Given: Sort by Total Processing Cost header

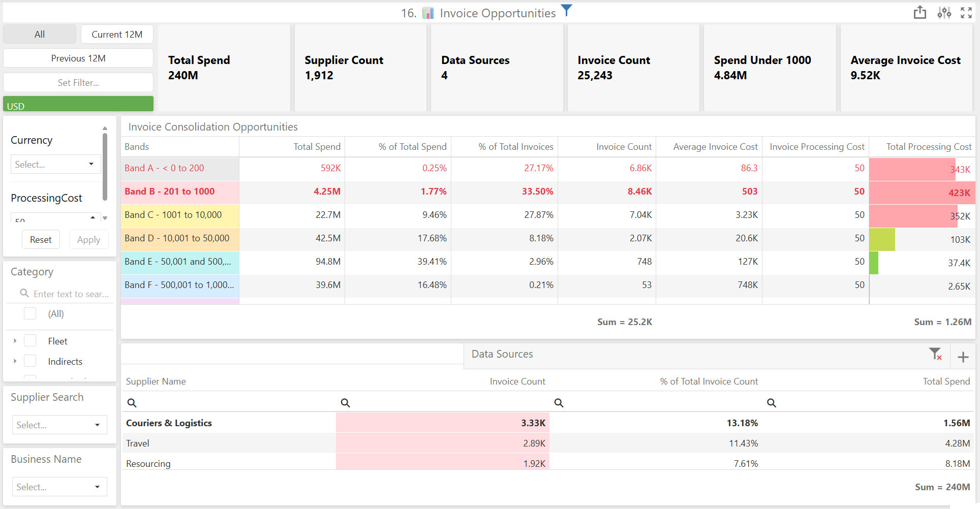Looking at the screenshot, I should 922,147.
